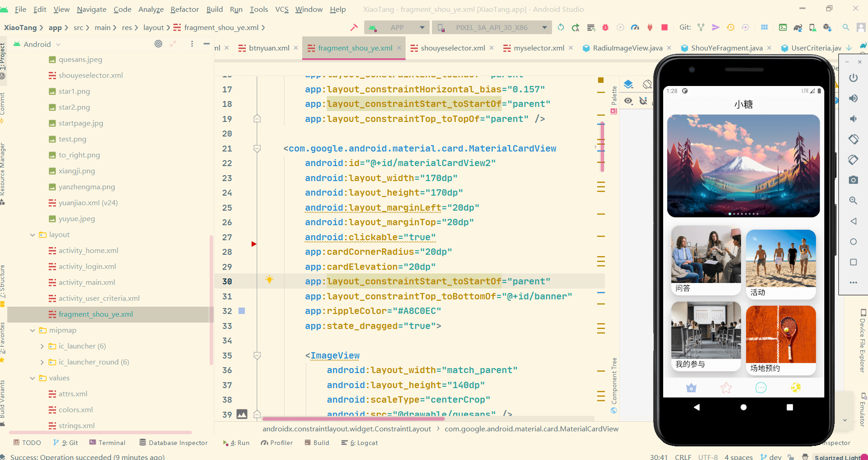This screenshot has width=868, height=460.
Task: Open the Terminal tool window
Action: pos(107,443)
